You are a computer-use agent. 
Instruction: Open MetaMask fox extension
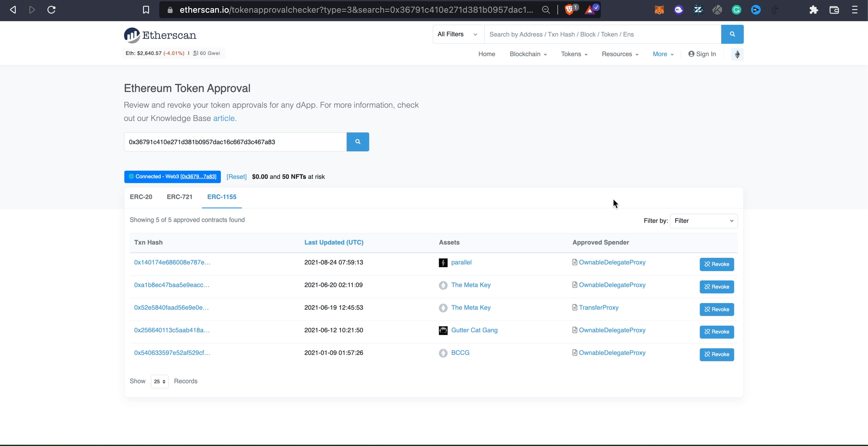pyautogui.click(x=659, y=10)
